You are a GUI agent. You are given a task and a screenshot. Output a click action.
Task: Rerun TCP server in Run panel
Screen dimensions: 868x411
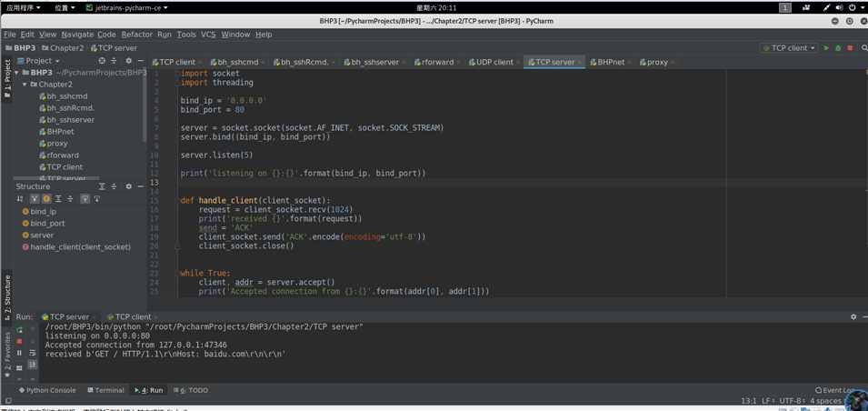(x=20, y=329)
